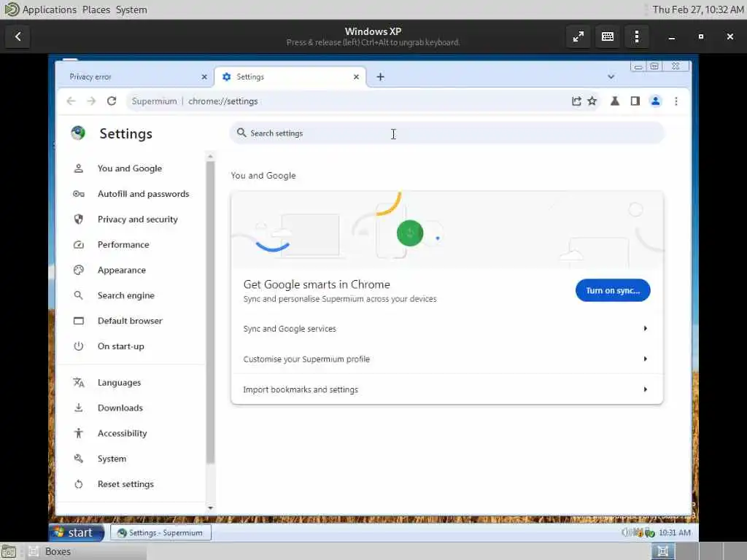747x560 pixels.
Task: Open a new tab with plus button
Action: [x=380, y=77]
